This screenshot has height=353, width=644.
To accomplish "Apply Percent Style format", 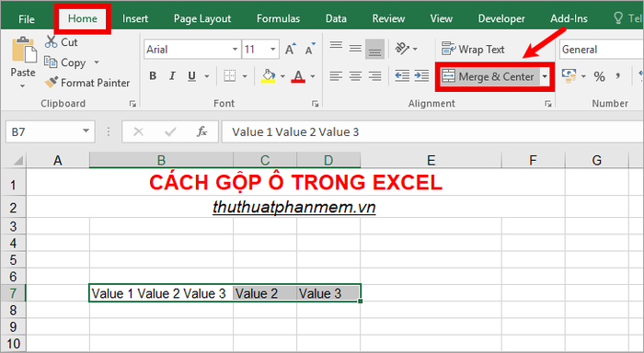I will 599,76.
